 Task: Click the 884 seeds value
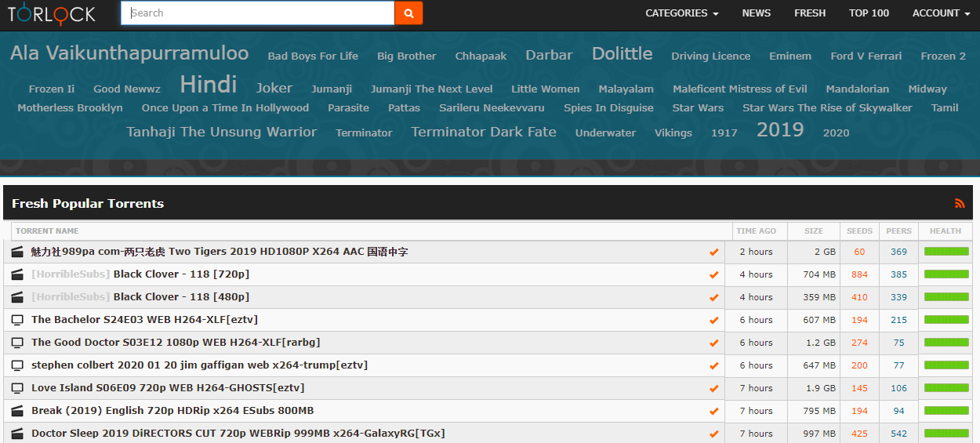point(859,274)
